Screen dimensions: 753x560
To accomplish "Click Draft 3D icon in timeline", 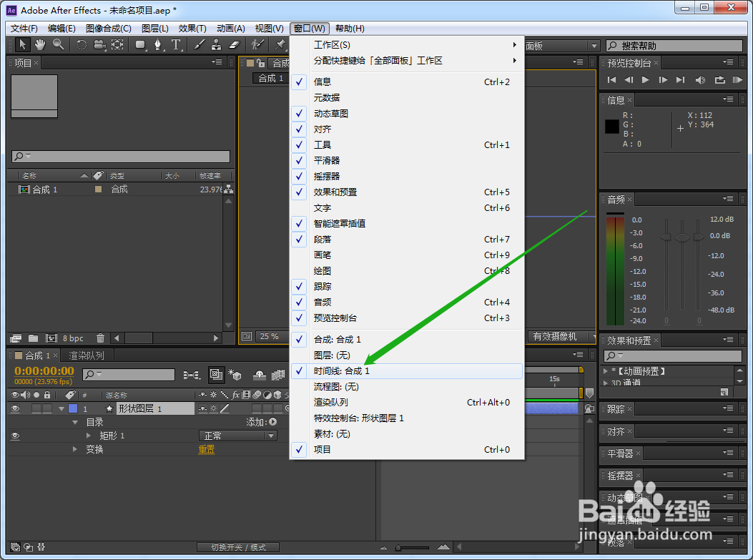I will (x=235, y=375).
